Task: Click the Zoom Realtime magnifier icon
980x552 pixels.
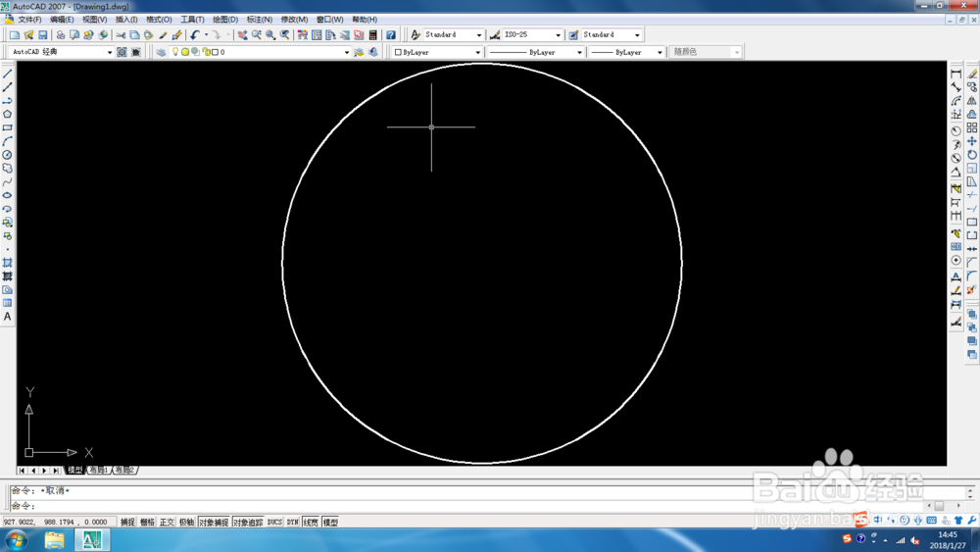Action: (256, 35)
